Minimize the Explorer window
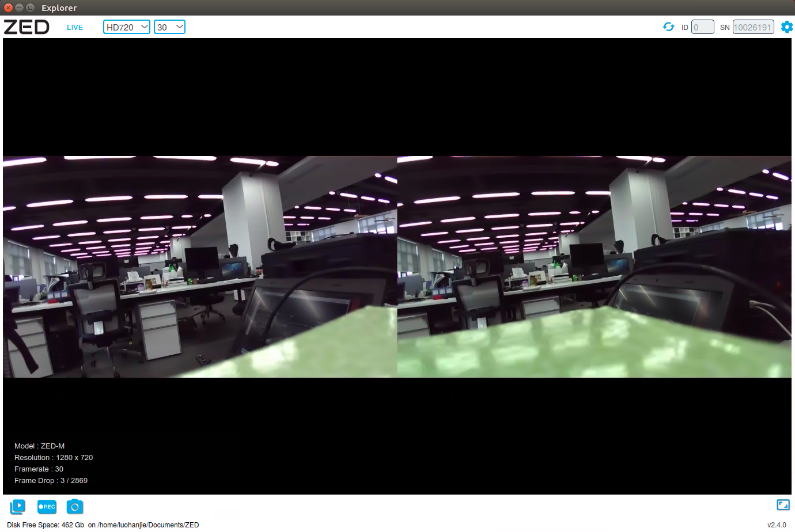 point(19,7)
